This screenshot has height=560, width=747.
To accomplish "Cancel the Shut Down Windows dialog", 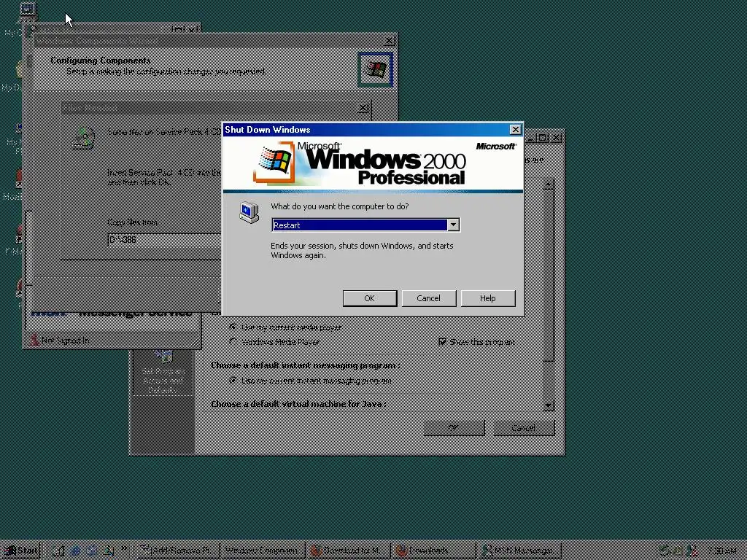I will pos(428,298).
